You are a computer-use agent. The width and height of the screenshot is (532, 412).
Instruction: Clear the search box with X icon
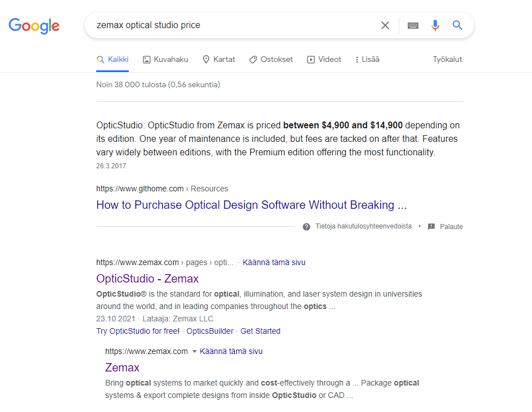pos(385,25)
